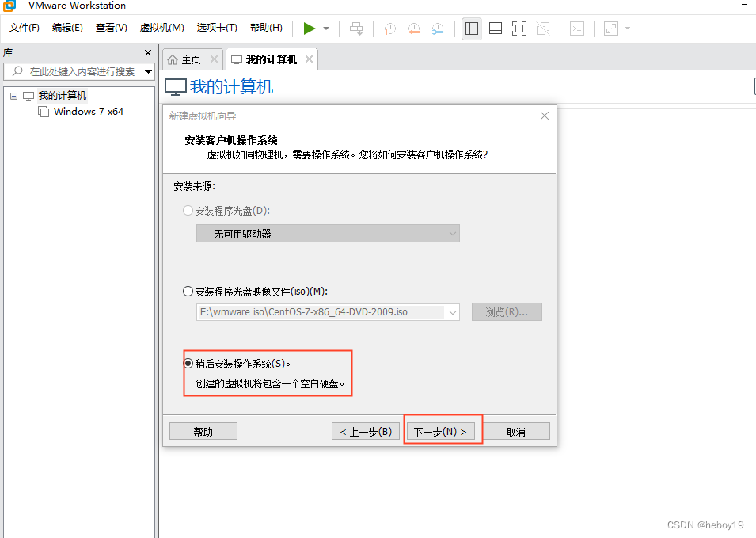This screenshot has height=538, width=756.
Task: Open the 帮助(H) menu
Action: [x=266, y=28]
